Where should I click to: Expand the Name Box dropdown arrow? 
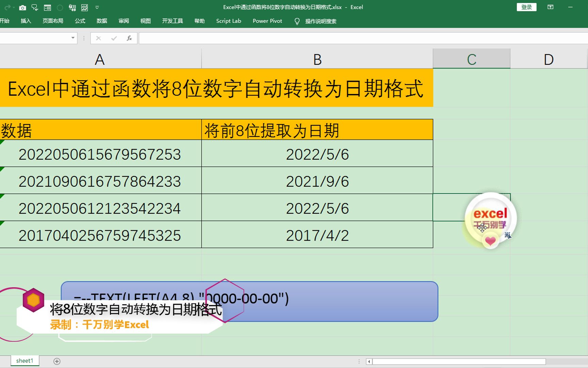pos(73,38)
